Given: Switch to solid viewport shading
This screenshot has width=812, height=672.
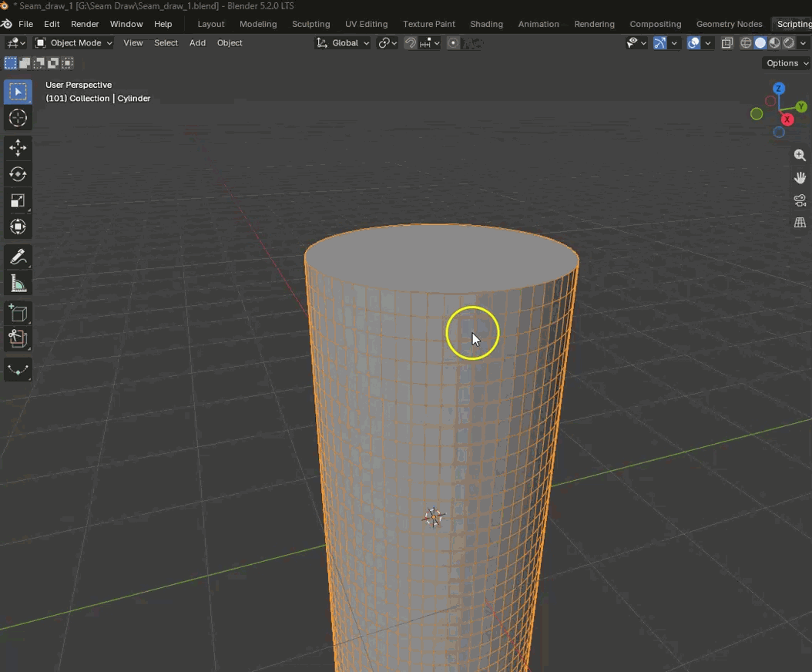Looking at the screenshot, I should point(760,43).
